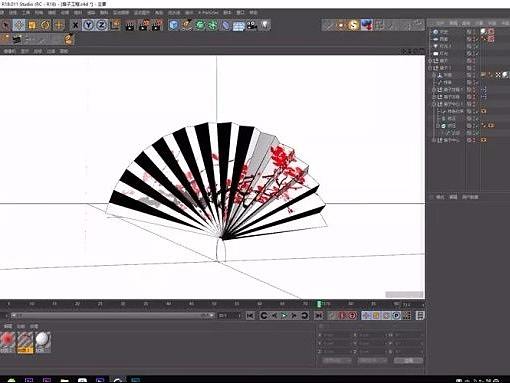Open the first green generators icon
This screenshot has height=383, width=510.
coord(200,25)
